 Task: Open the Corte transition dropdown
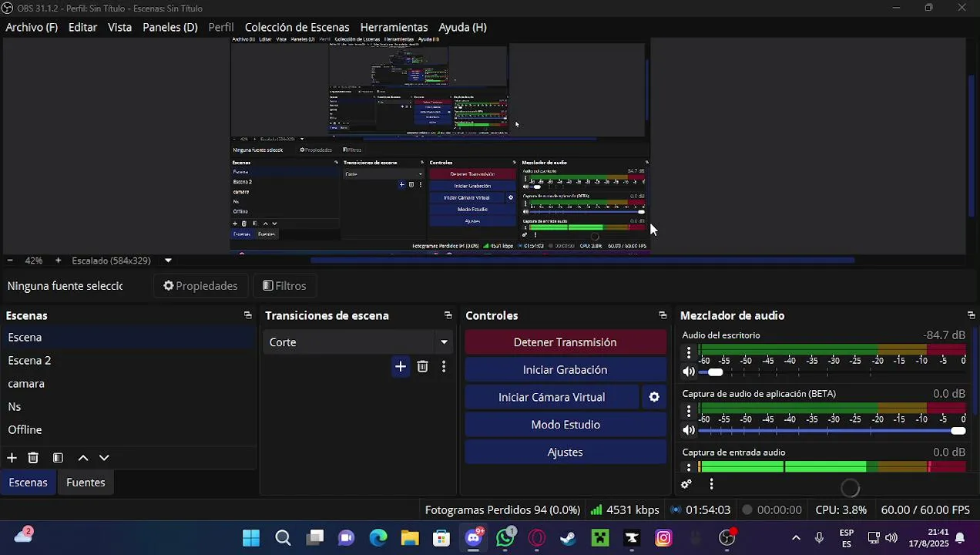click(357, 342)
